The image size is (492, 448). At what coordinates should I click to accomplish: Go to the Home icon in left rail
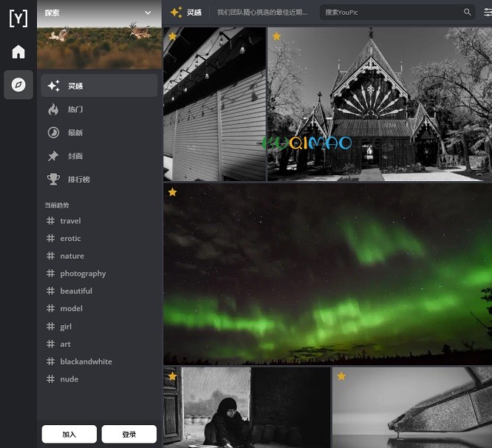(x=18, y=52)
